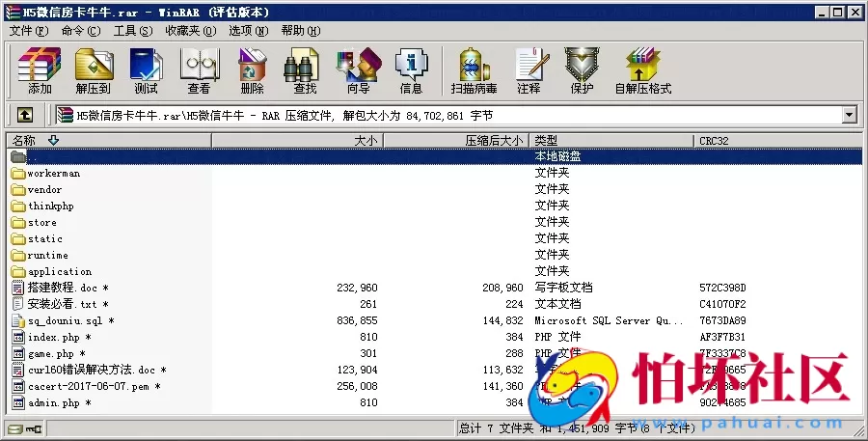Open the 文件(F) menu
Screen dimensions: 868x441
[29, 31]
